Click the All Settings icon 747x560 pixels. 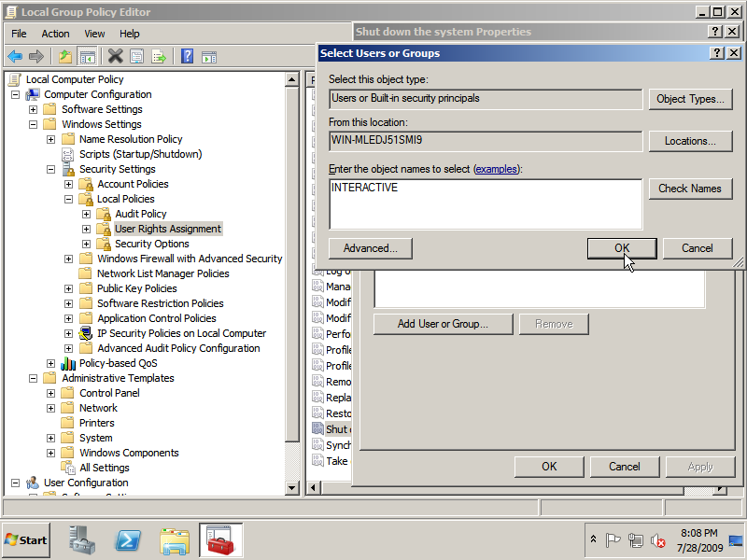68,468
